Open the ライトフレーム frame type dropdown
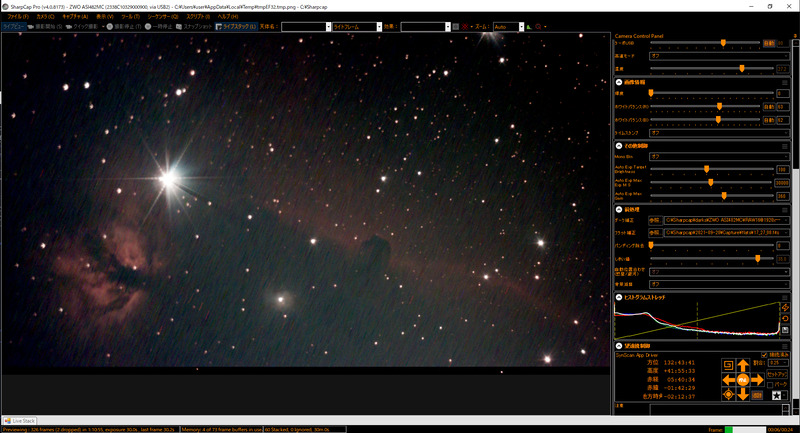800x433 pixels. tap(357, 27)
